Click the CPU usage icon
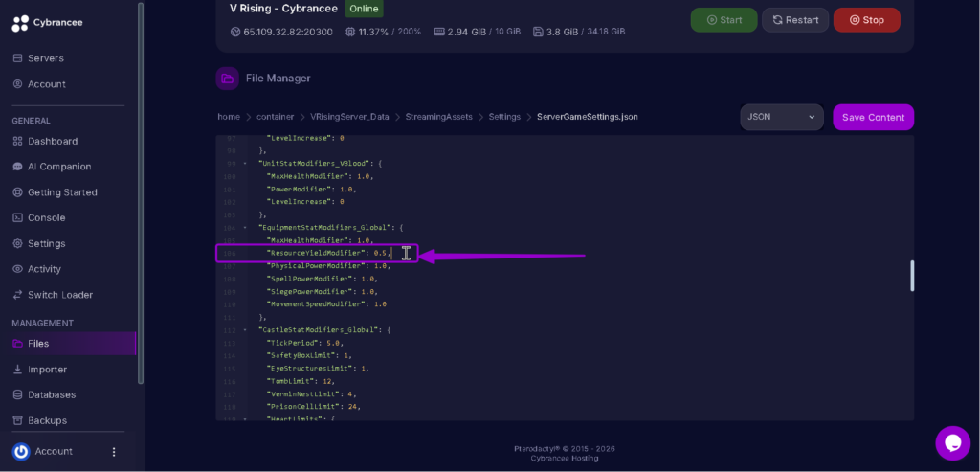This screenshot has width=980, height=472. click(350, 32)
